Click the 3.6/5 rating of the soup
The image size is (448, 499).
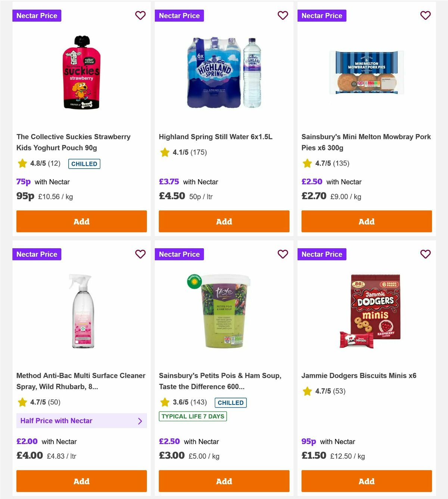183,402
